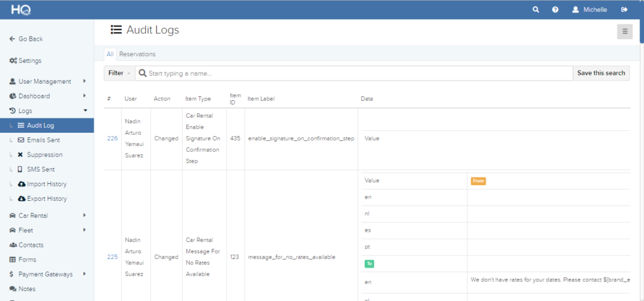This screenshot has height=301, width=644.
Task: Click item ID 435 cell
Action: pos(235,139)
